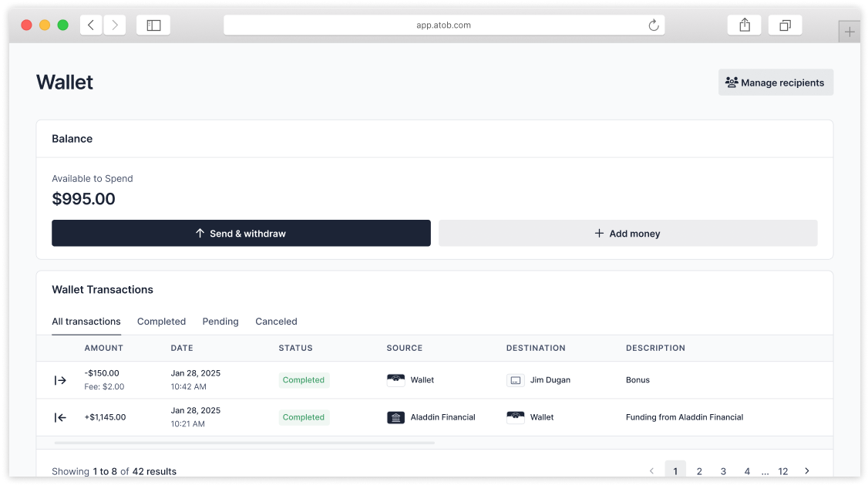Image resolution: width=868 pixels, height=492 pixels.
Task: Click the Safari share icon
Action: [743, 25]
